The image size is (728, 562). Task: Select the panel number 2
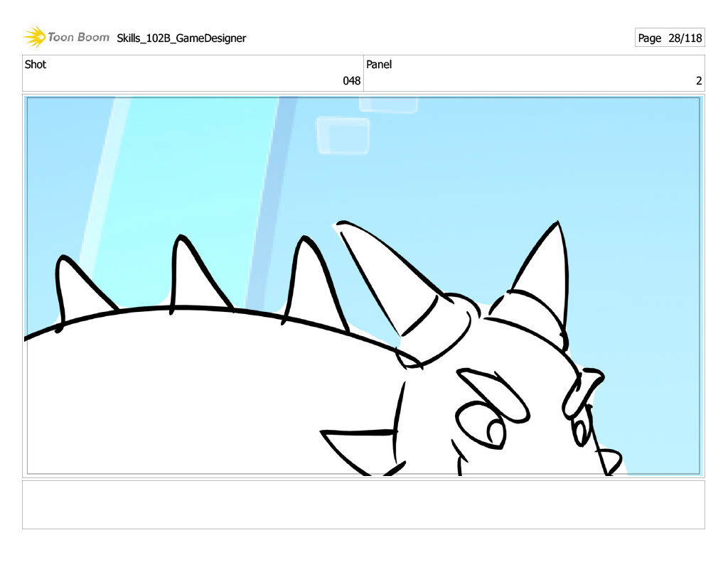(699, 81)
